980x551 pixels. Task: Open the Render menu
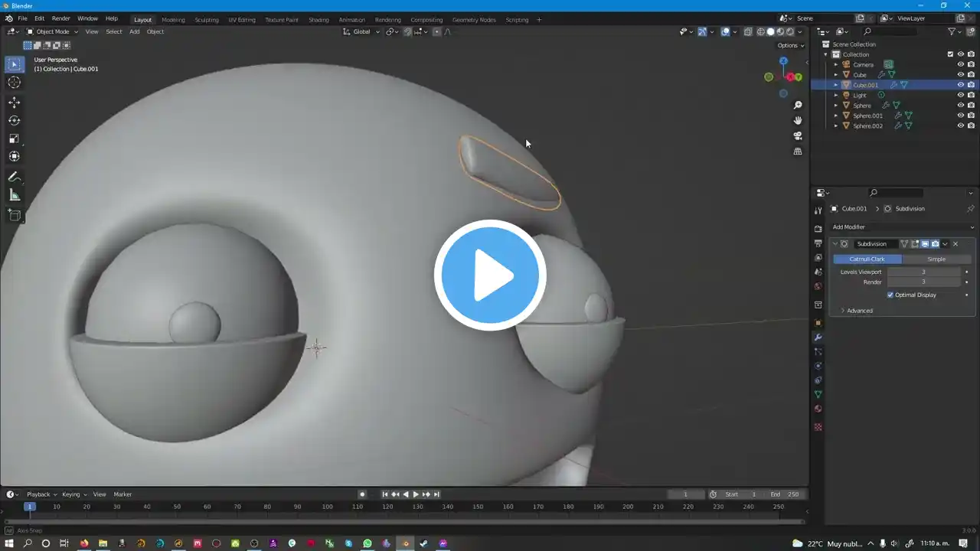pyautogui.click(x=60, y=18)
